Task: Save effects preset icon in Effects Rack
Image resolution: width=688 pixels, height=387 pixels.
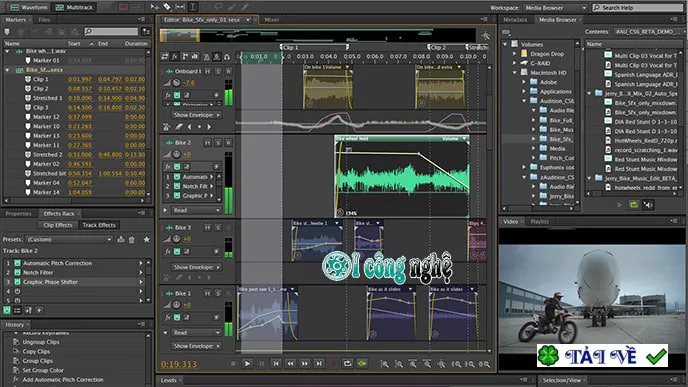Action: tap(121, 240)
